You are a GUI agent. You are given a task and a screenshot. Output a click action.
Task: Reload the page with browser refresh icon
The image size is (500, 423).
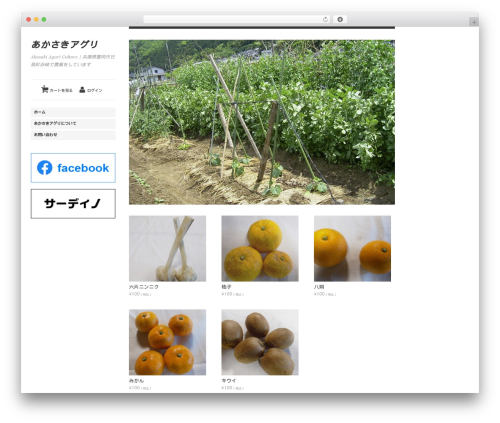pos(325,19)
